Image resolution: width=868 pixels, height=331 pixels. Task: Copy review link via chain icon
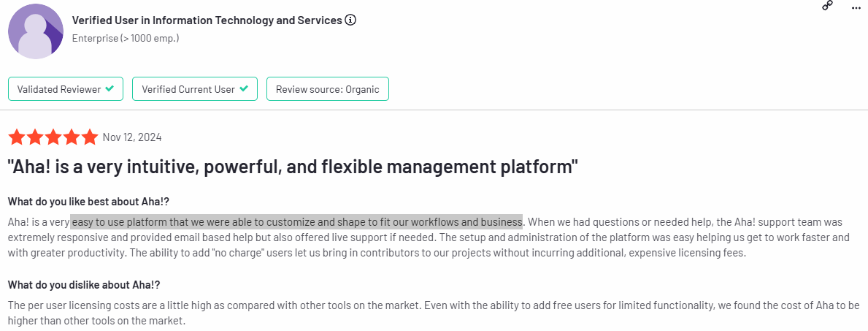828,6
